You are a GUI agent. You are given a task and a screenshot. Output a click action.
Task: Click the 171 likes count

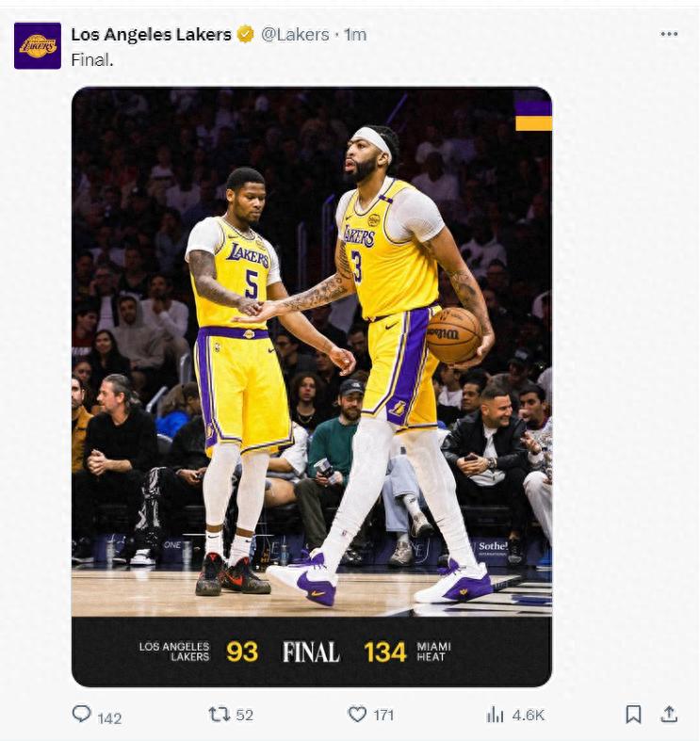coord(383,716)
